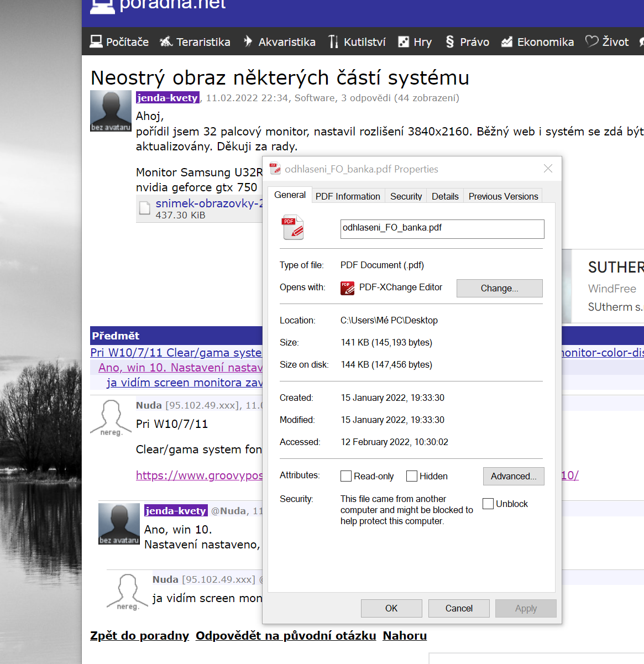
Task: Open the Akvaristika category
Action: (279, 42)
